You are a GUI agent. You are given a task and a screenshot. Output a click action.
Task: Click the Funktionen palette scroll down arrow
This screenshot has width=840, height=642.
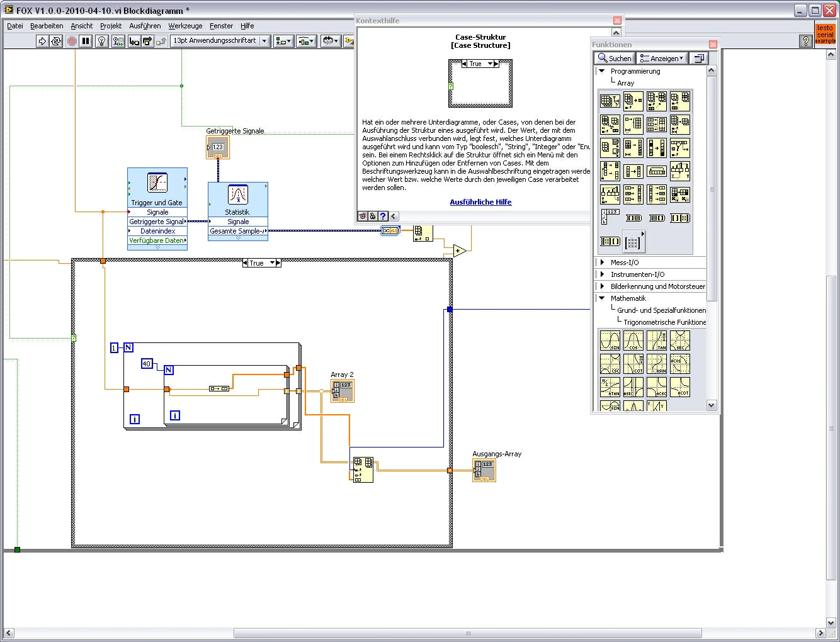point(712,405)
